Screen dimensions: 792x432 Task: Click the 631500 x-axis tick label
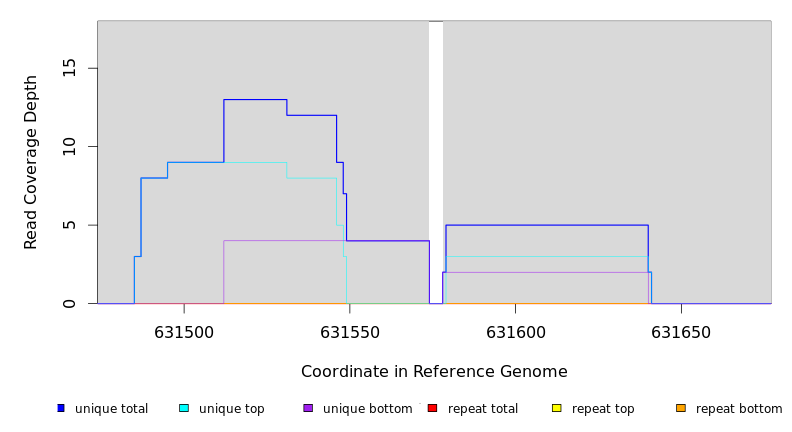pyautogui.click(x=184, y=332)
